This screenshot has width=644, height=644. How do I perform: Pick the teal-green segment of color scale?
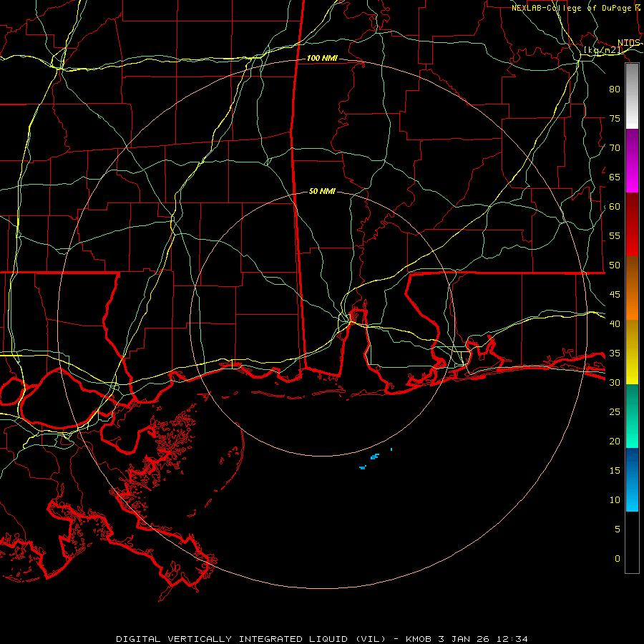[632, 416]
